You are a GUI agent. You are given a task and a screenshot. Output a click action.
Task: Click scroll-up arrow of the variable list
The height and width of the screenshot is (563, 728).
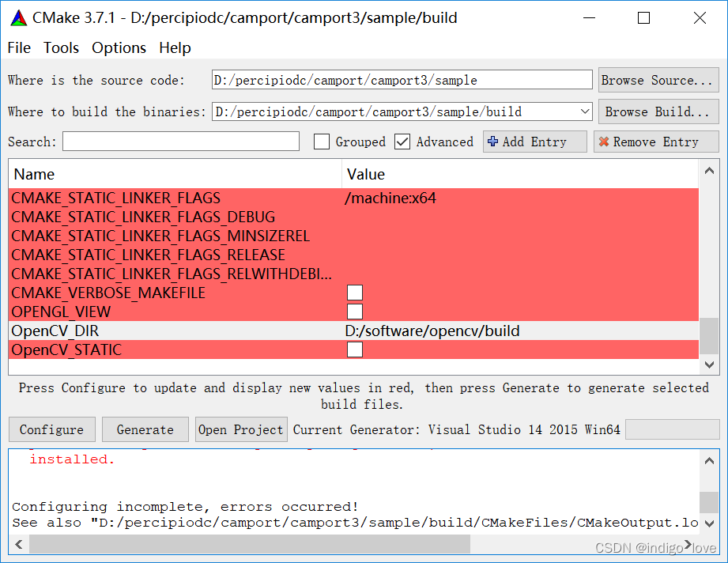click(709, 171)
